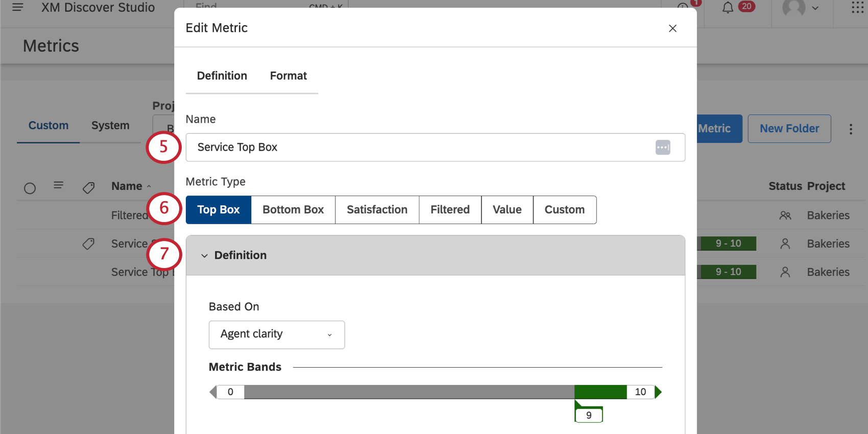868x434 pixels.
Task: Close the Edit Metric dialog
Action: (672, 29)
